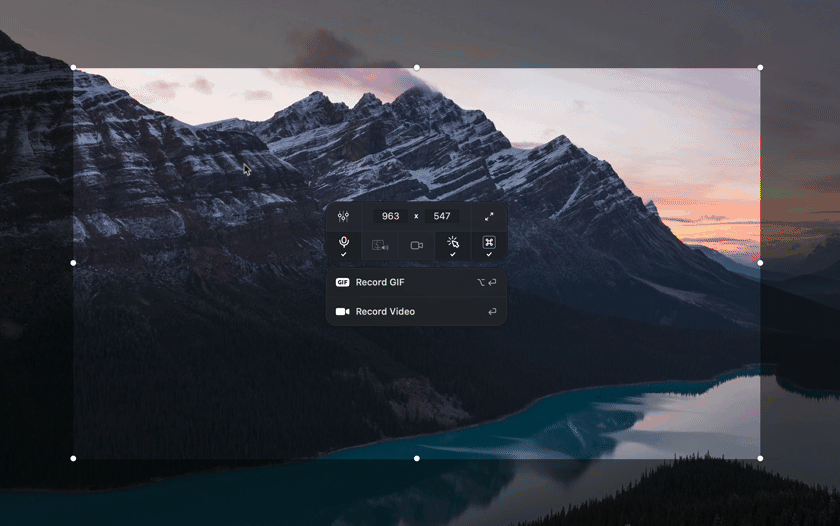The image size is (840, 526).
Task: Start recording with Record Video
Action: click(x=416, y=312)
